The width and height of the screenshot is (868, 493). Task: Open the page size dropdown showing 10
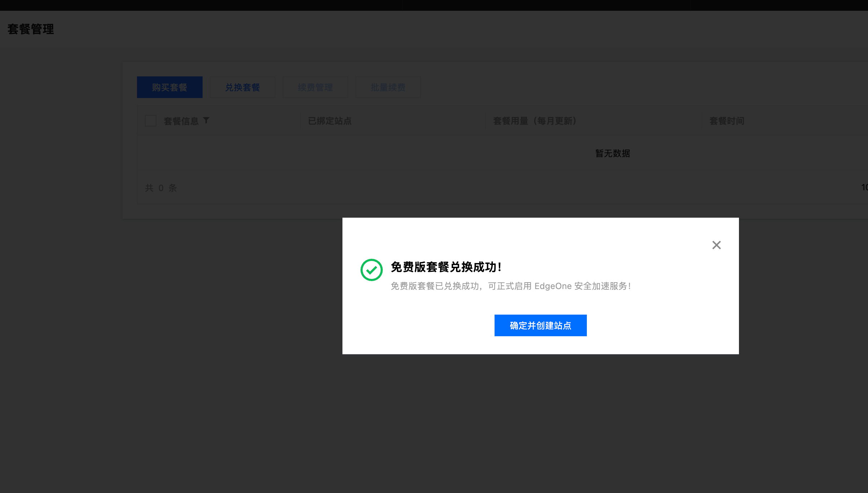[x=864, y=187]
